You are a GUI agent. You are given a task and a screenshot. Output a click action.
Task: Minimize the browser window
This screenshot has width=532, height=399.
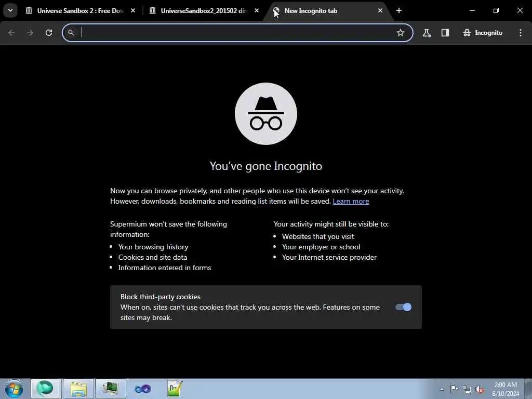pos(472,10)
